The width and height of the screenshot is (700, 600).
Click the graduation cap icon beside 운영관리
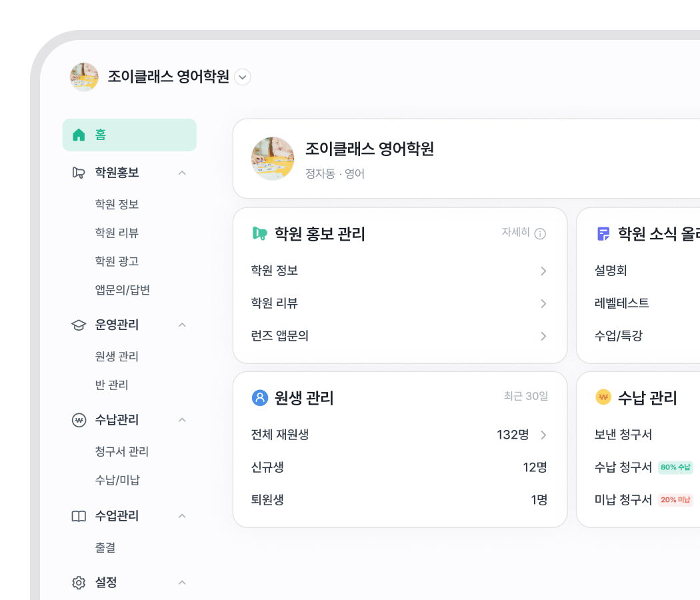pos(79,325)
